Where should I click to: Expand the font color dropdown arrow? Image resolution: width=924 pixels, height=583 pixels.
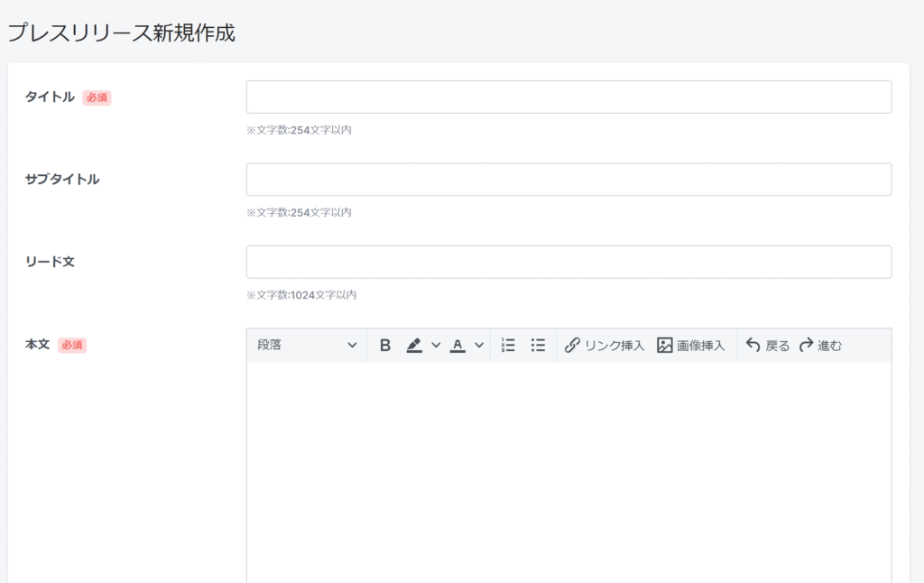(479, 346)
